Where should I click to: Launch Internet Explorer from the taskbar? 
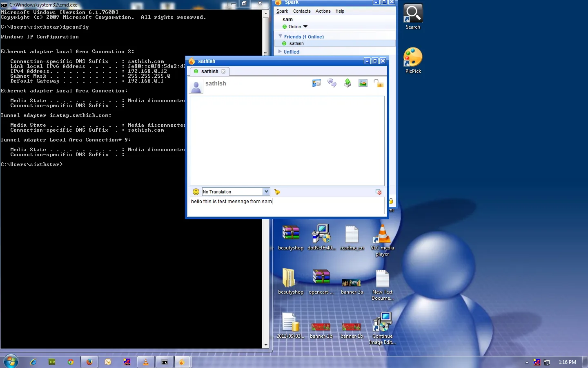[x=33, y=362]
